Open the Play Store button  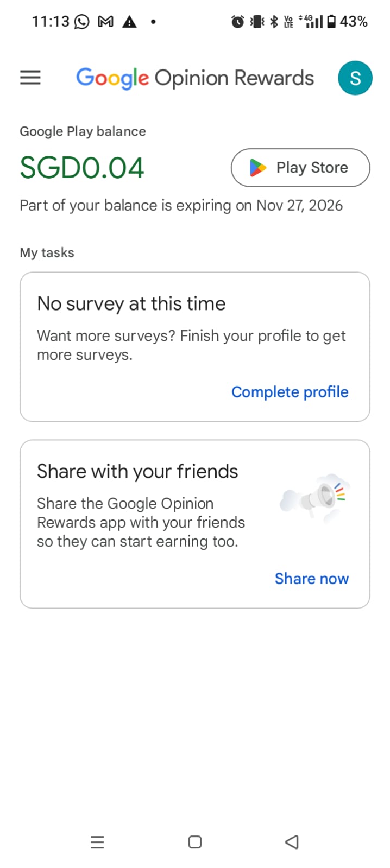[x=300, y=168]
